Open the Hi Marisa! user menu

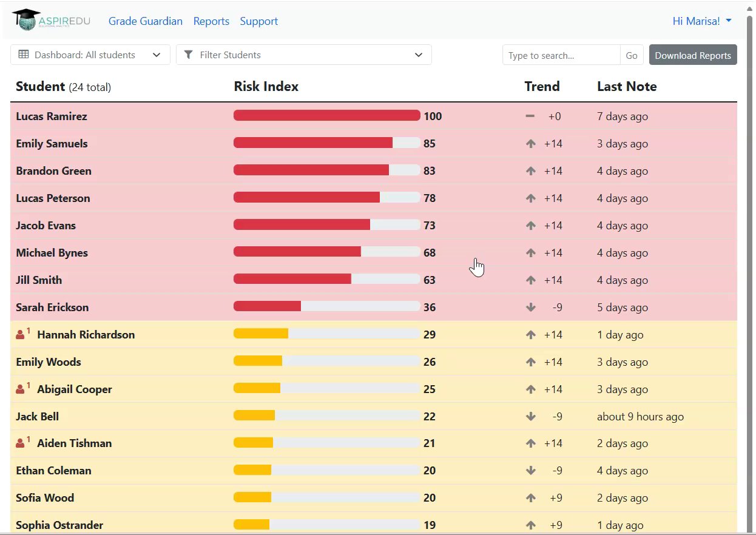coord(702,21)
